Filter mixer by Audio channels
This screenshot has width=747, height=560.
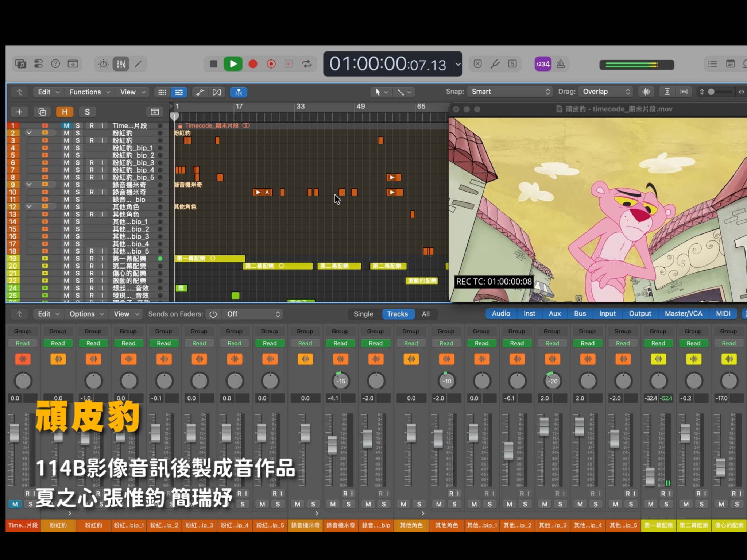(x=501, y=314)
